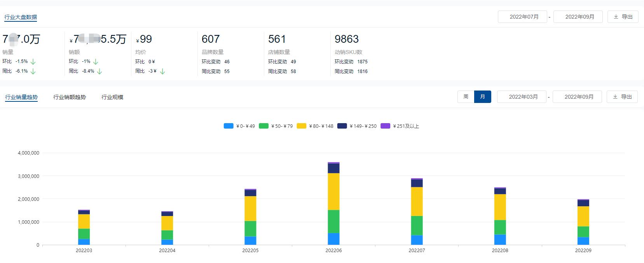
Task: Click the green down arrow beside -1% 销额
Action: (x=96, y=62)
